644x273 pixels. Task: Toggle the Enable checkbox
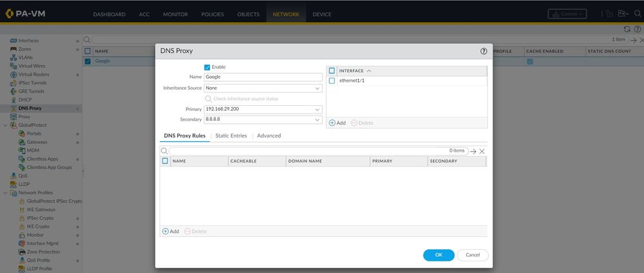pos(207,67)
